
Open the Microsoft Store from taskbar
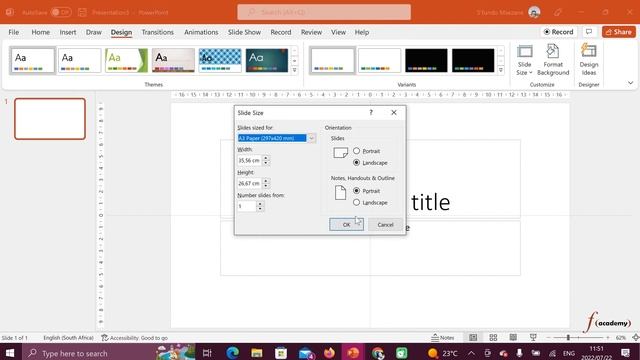[280, 353]
